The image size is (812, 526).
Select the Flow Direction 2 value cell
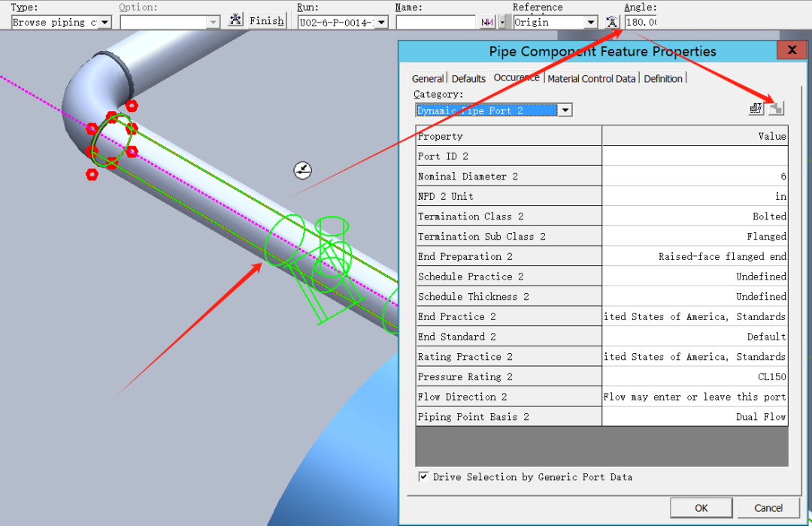coord(695,397)
